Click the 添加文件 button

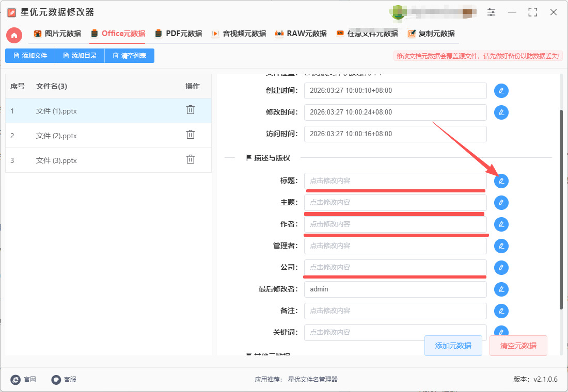pyautogui.click(x=30, y=56)
